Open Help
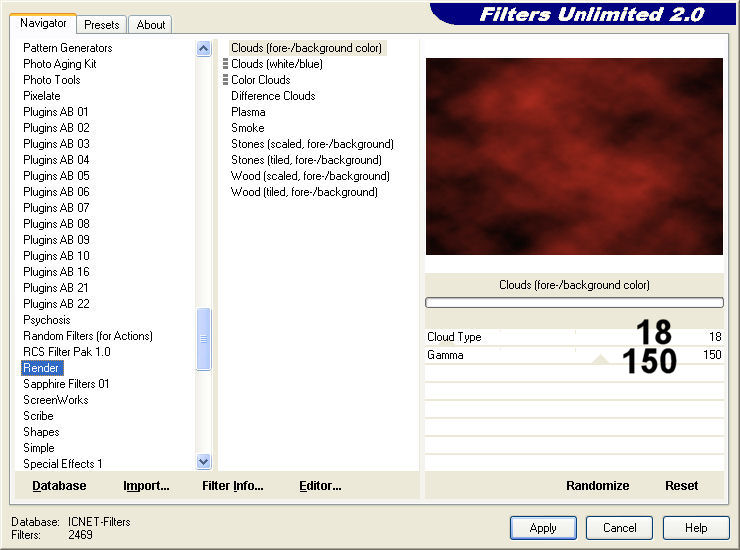This screenshot has height=550, width=740. pyautogui.click(x=696, y=528)
